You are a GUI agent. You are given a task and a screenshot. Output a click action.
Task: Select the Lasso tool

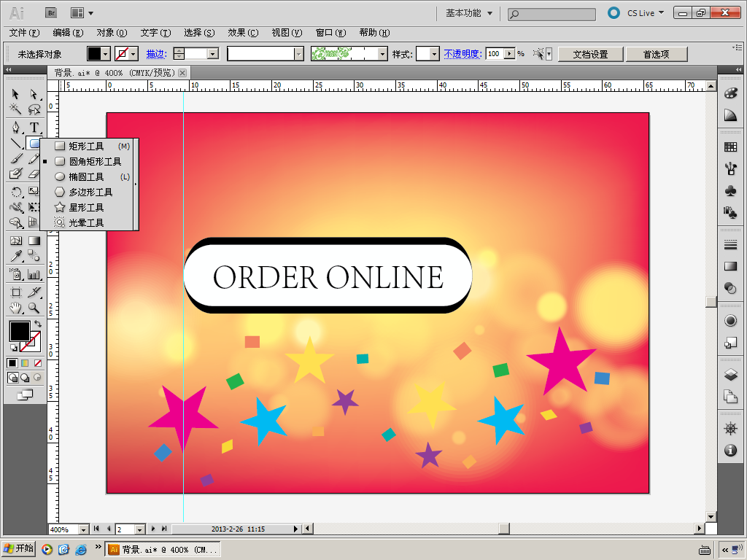[34, 109]
